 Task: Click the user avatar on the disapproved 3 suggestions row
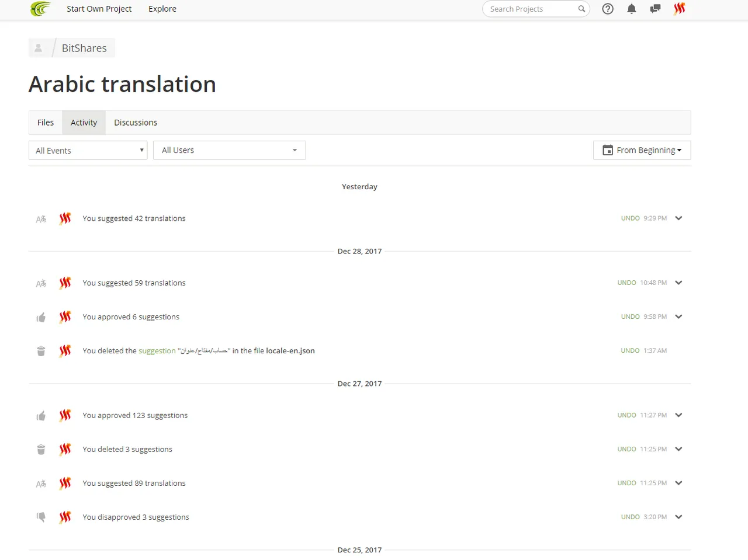pyautogui.click(x=65, y=517)
